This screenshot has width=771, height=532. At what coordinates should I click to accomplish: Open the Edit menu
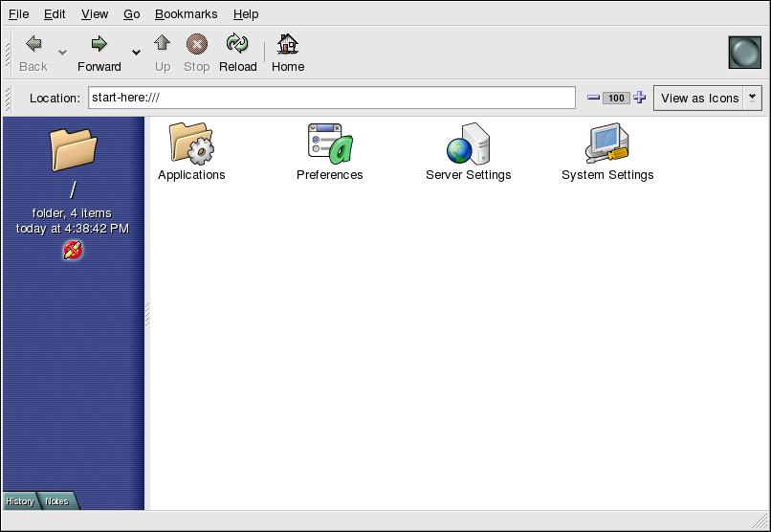coord(55,14)
